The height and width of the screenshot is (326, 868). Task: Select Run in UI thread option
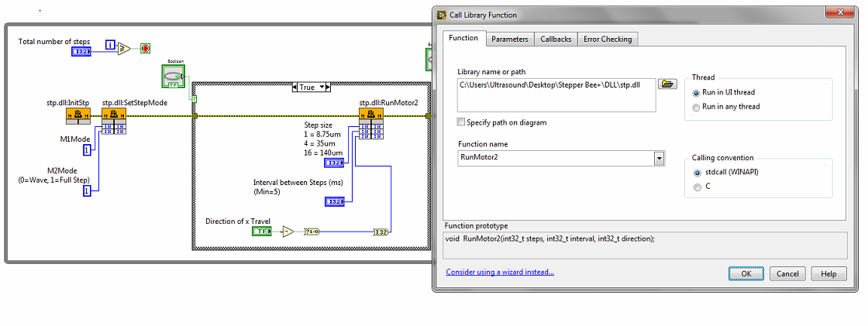coord(697,92)
